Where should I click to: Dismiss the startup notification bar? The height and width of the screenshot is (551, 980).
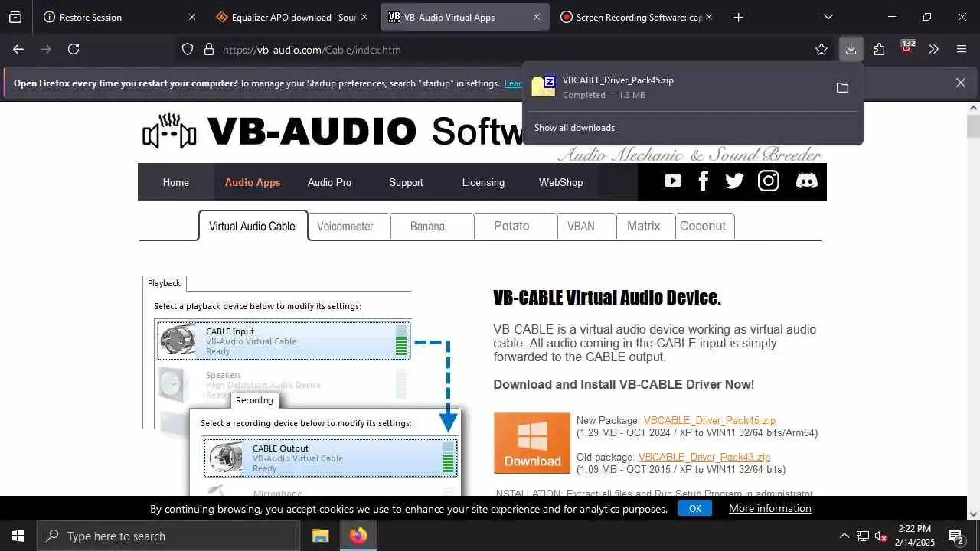point(961,83)
